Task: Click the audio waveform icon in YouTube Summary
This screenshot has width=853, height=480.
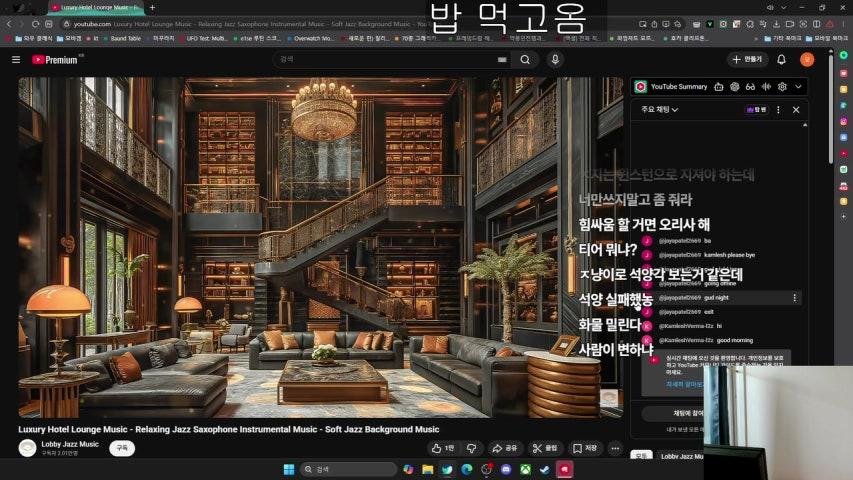Action: click(766, 87)
